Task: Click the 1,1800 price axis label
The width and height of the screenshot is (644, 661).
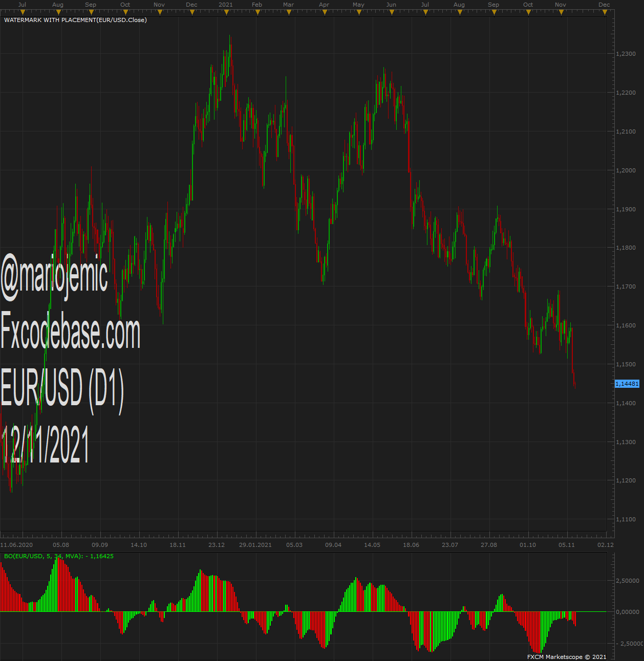Action: pos(626,248)
